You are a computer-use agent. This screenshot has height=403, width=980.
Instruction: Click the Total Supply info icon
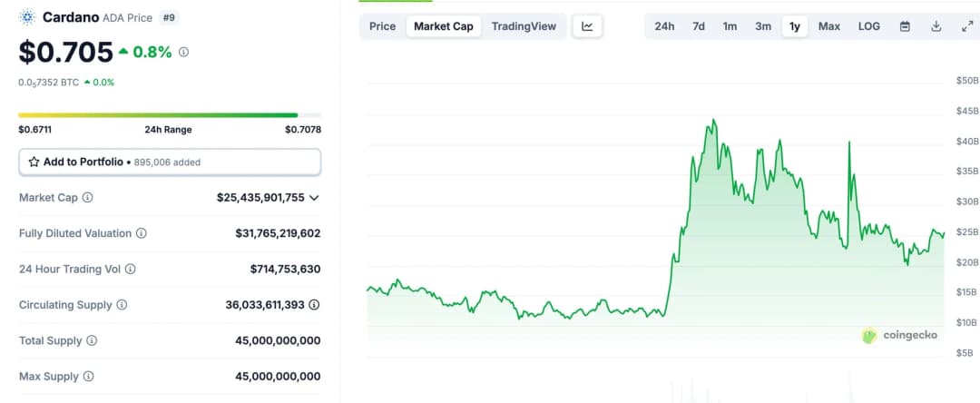pos(92,341)
